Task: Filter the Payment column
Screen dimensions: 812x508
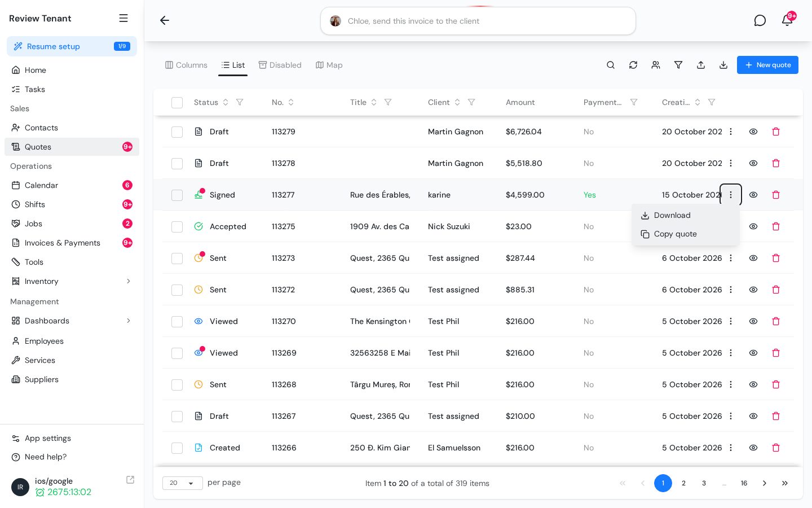Action: coord(634,102)
